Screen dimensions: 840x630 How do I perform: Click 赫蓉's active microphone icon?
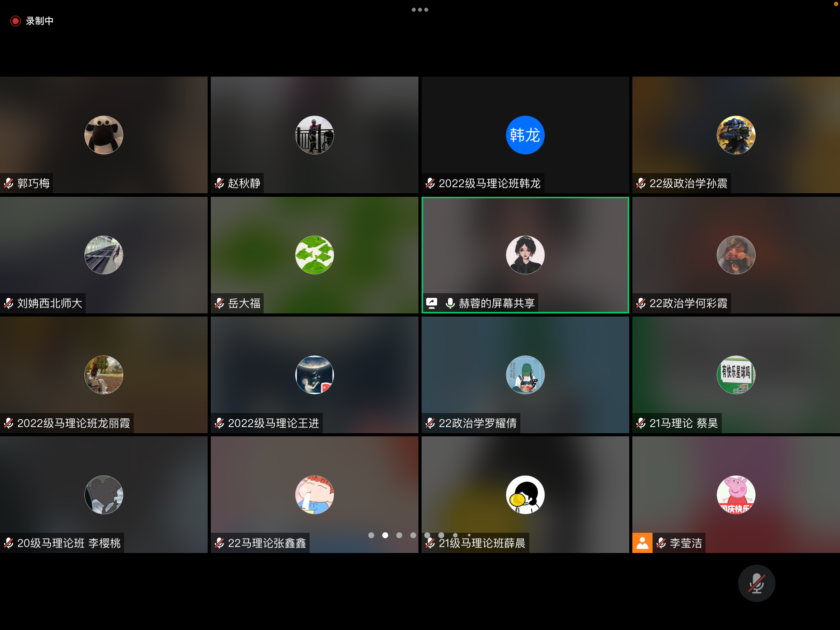coord(450,303)
